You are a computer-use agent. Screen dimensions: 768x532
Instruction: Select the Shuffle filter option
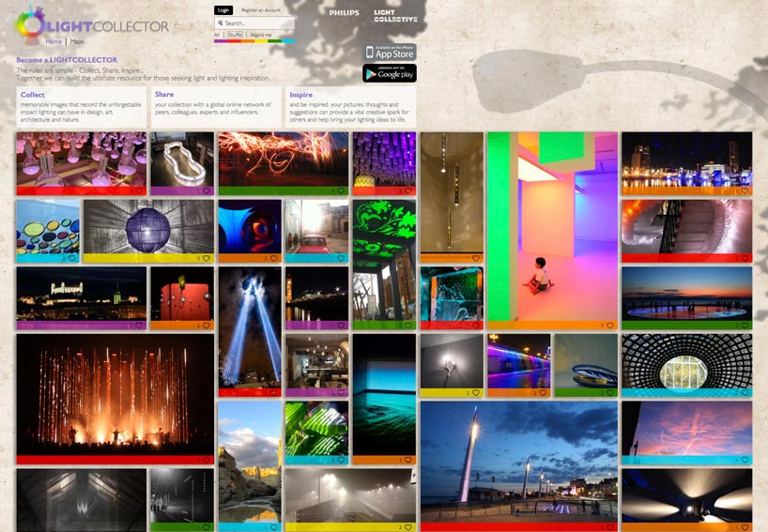pyautogui.click(x=235, y=35)
